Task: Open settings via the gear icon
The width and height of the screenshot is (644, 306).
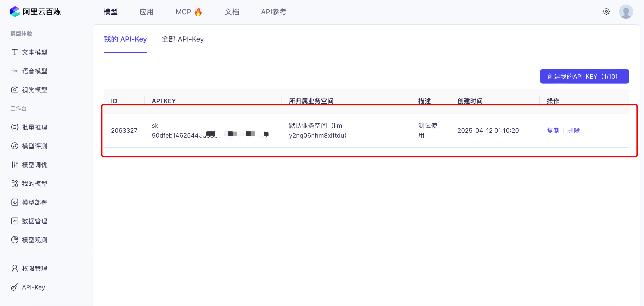Action: click(x=606, y=11)
